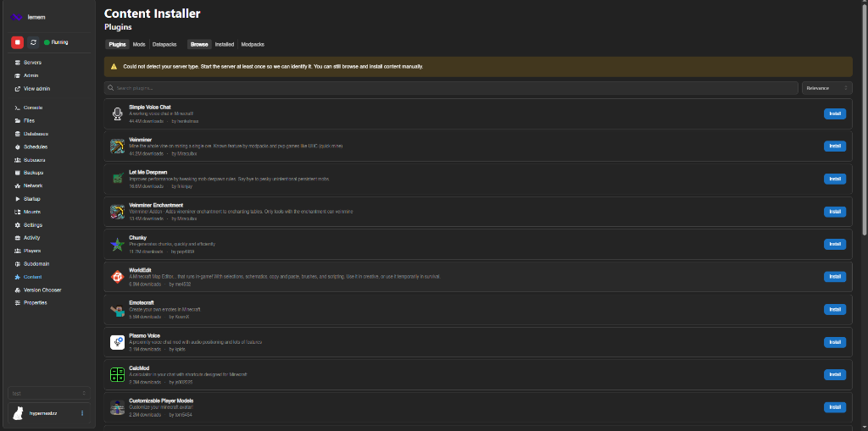Click the Veinminer pickaxe plugin icon
This screenshot has height=431, width=868.
(117, 146)
